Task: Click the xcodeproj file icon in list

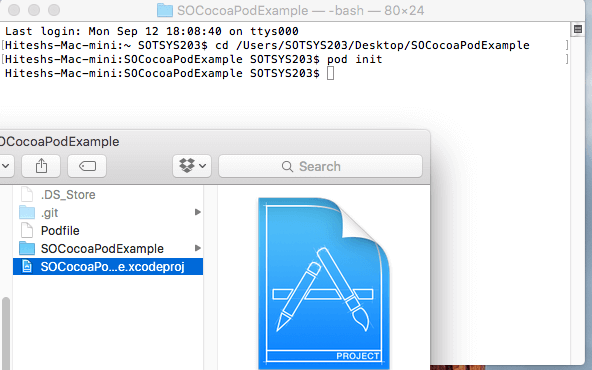Action: click(27, 266)
